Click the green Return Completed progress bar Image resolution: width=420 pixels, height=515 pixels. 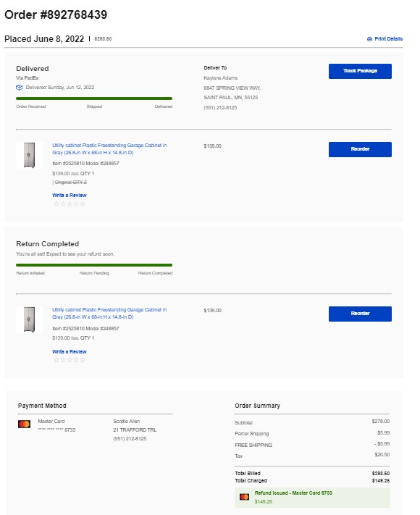click(94, 265)
